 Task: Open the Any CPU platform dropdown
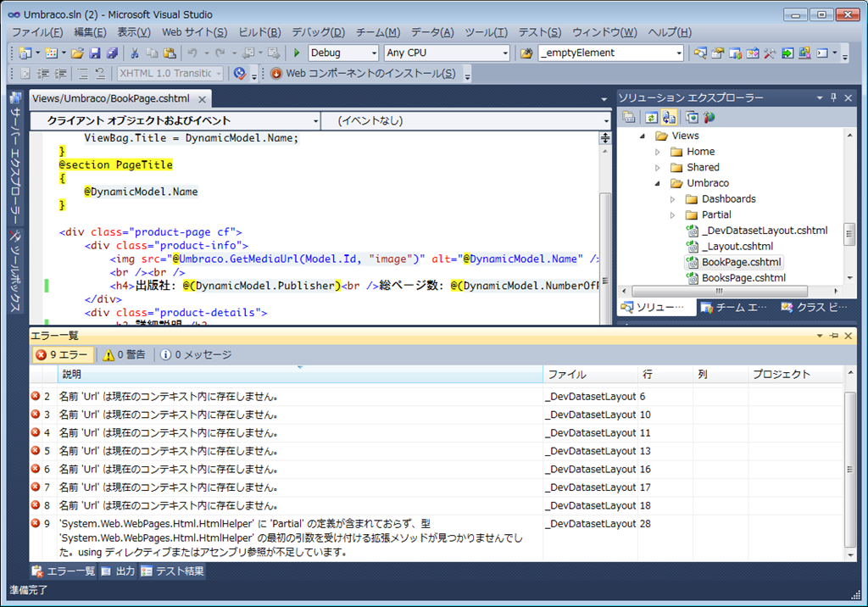(x=446, y=53)
